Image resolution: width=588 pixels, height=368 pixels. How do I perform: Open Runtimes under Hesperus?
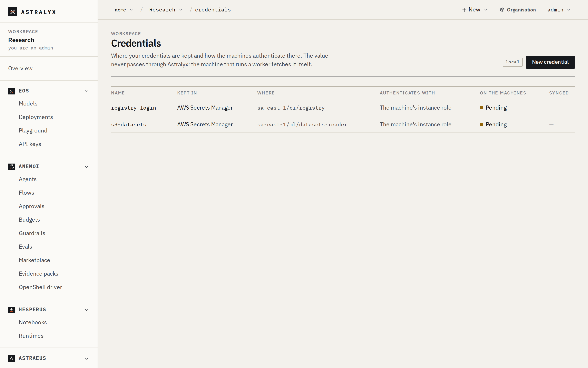31,336
